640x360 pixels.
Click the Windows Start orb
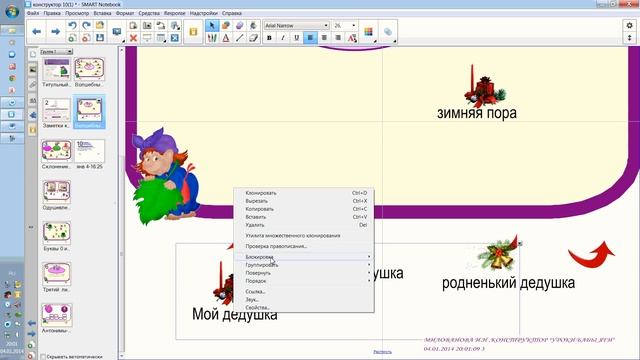click(12, 12)
